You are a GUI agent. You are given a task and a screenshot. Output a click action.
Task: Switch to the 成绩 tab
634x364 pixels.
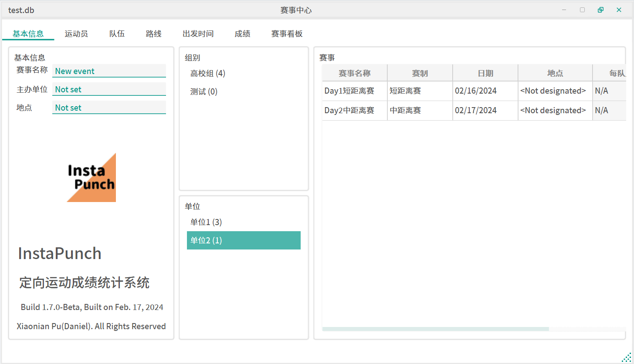(242, 34)
